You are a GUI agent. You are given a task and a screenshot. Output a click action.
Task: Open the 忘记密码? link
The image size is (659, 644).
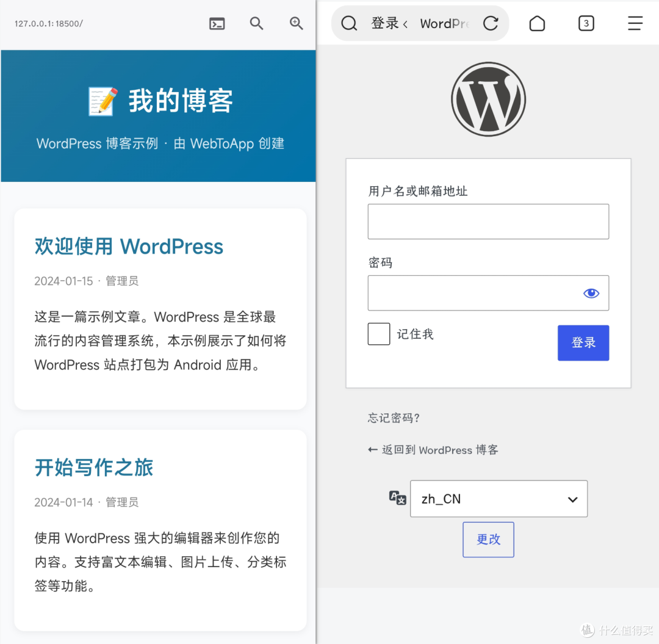point(394,418)
